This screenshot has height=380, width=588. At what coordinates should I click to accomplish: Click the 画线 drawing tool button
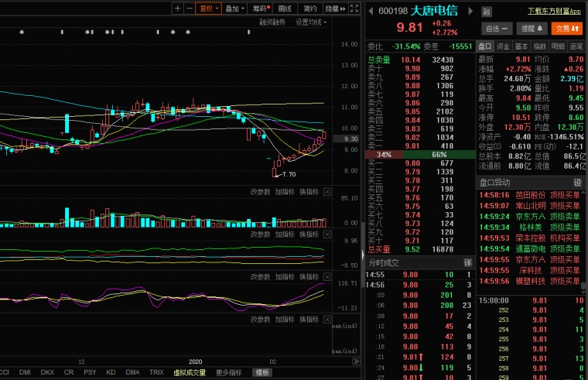coord(285,9)
